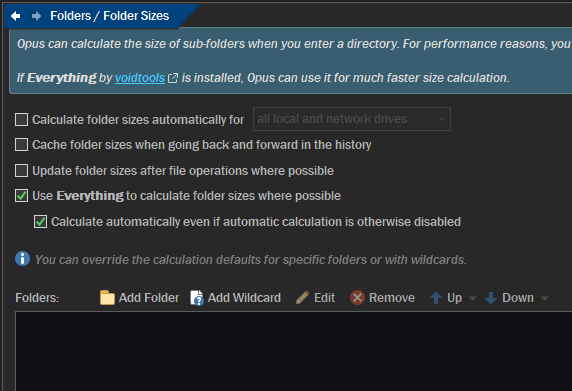Click the Add Wildcard document icon

click(x=197, y=298)
